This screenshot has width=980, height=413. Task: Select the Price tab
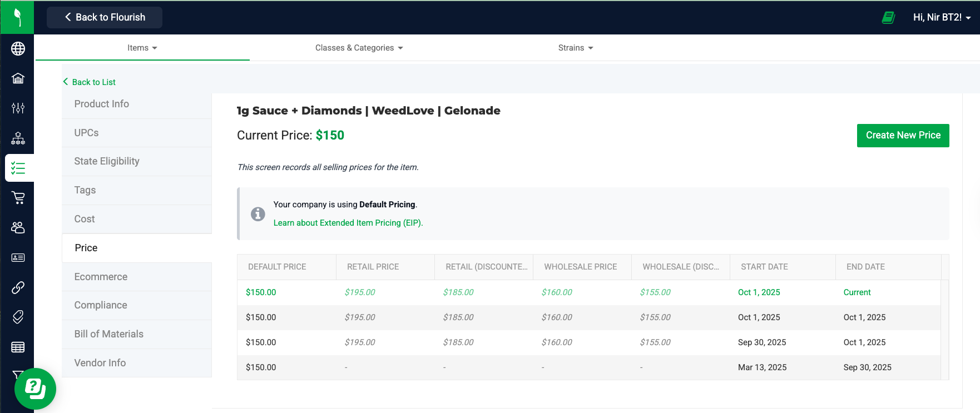(137, 248)
